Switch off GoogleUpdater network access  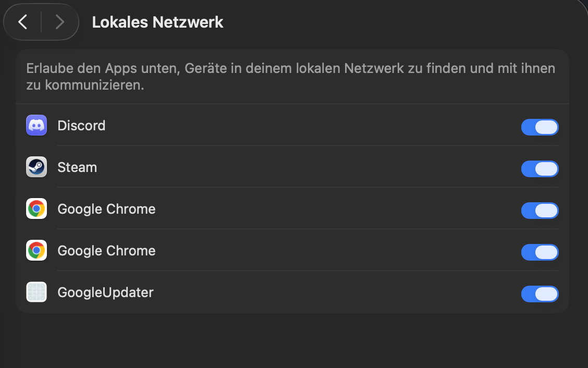coord(540,294)
